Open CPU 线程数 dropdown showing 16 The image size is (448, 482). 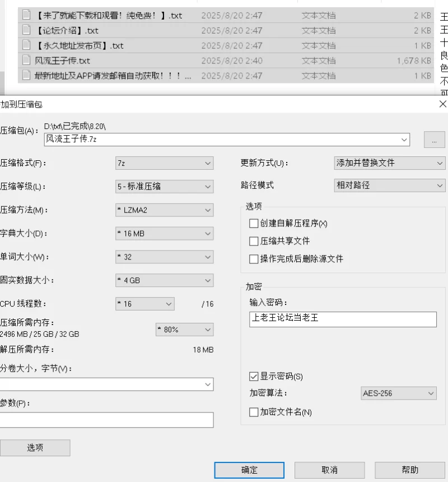click(145, 304)
